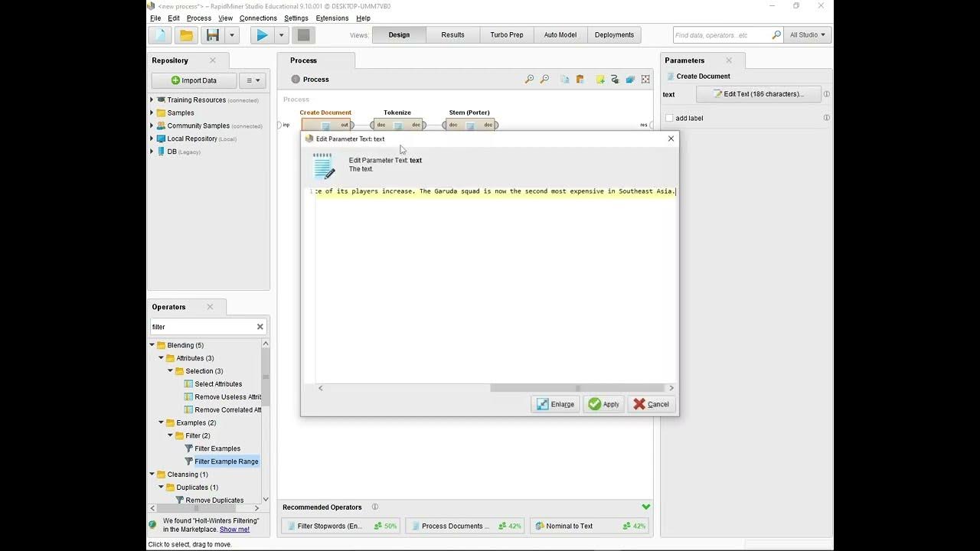Click the Edit Text (186 characters) button
980x551 pixels.
point(759,94)
